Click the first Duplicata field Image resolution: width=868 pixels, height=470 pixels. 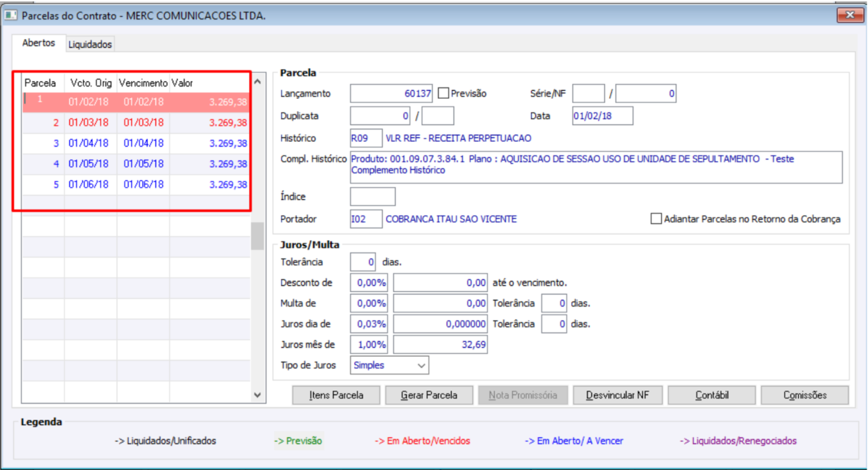tap(381, 116)
